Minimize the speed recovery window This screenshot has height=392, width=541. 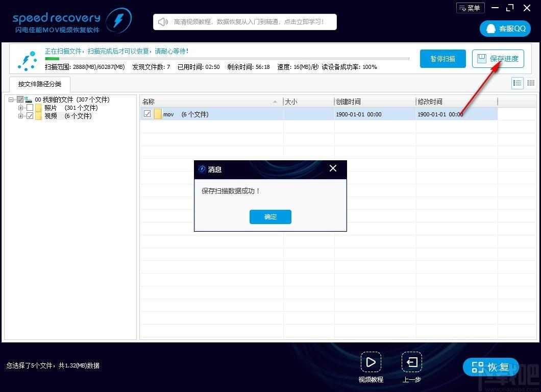click(x=495, y=8)
